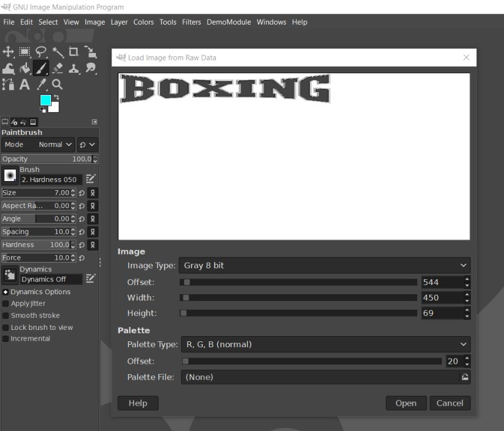Select the Move tool
Screen dimensions: 504x431
coord(8,52)
